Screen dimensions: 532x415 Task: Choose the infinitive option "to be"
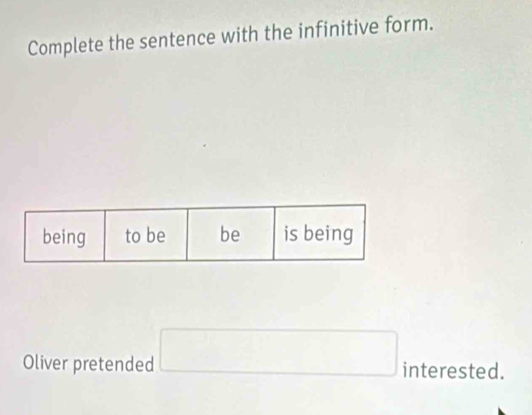click(145, 235)
